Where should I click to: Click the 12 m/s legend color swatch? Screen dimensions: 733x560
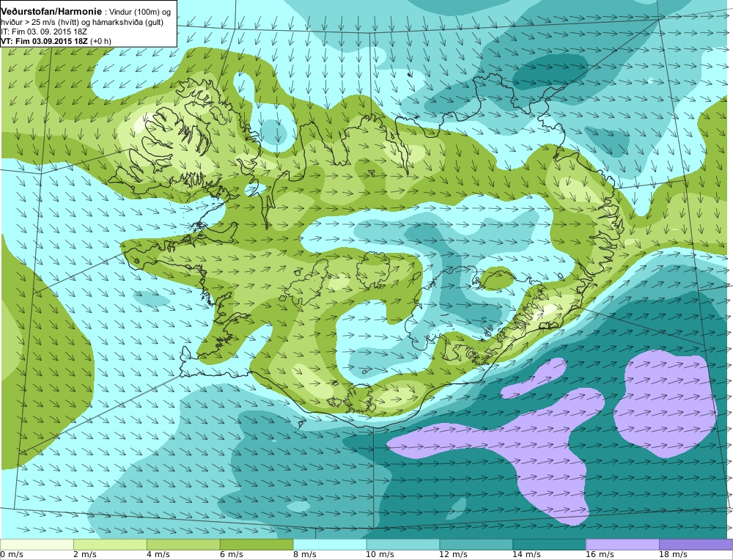click(476, 545)
